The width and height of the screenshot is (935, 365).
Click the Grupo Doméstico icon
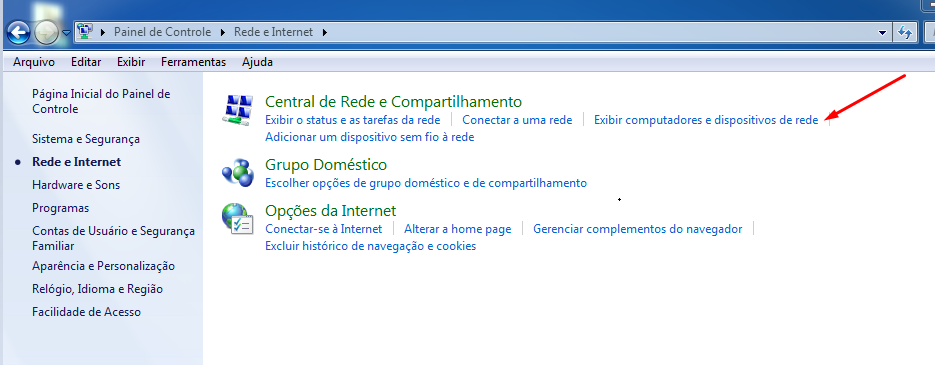pyautogui.click(x=238, y=173)
